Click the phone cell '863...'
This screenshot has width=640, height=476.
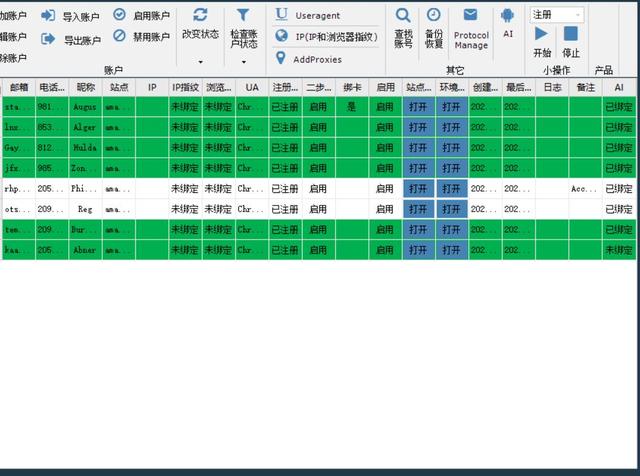52,127
